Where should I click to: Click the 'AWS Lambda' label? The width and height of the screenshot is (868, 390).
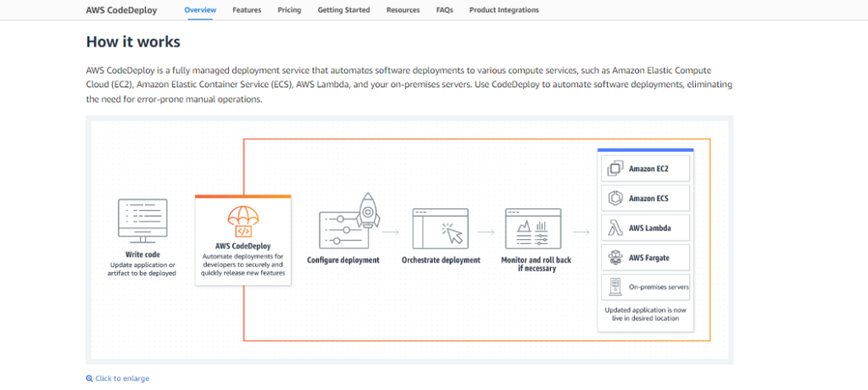coord(650,228)
